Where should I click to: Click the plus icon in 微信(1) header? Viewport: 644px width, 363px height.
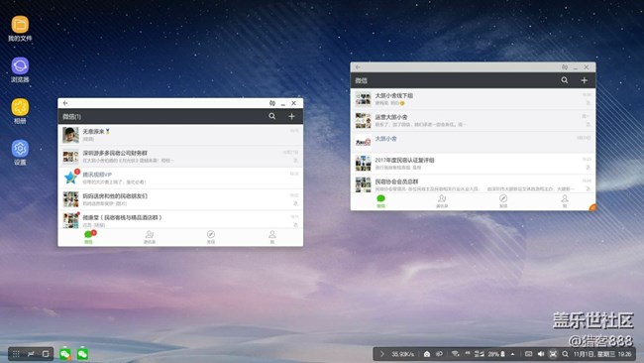[x=291, y=116]
